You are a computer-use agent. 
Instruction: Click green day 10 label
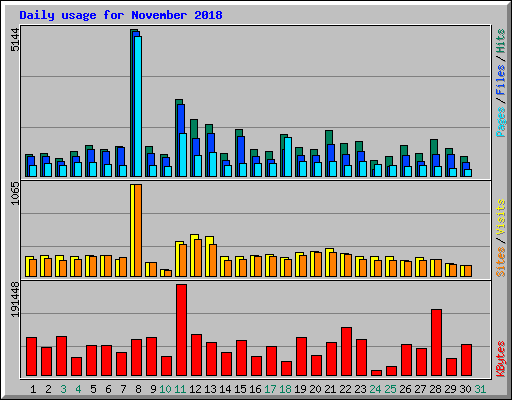(x=165, y=389)
